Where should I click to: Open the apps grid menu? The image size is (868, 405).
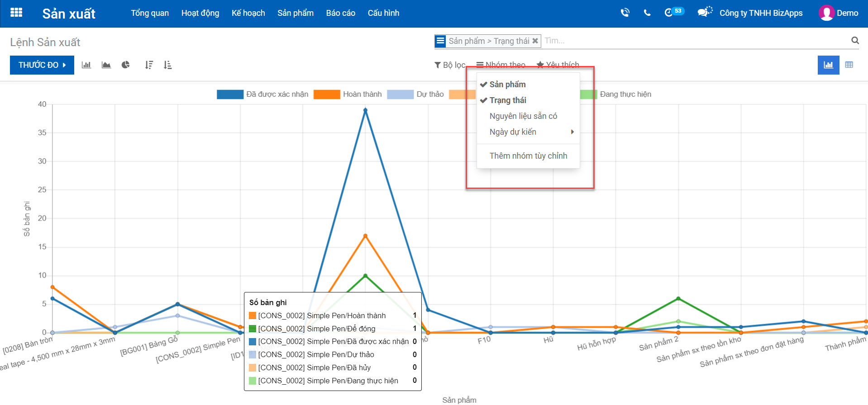click(16, 13)
